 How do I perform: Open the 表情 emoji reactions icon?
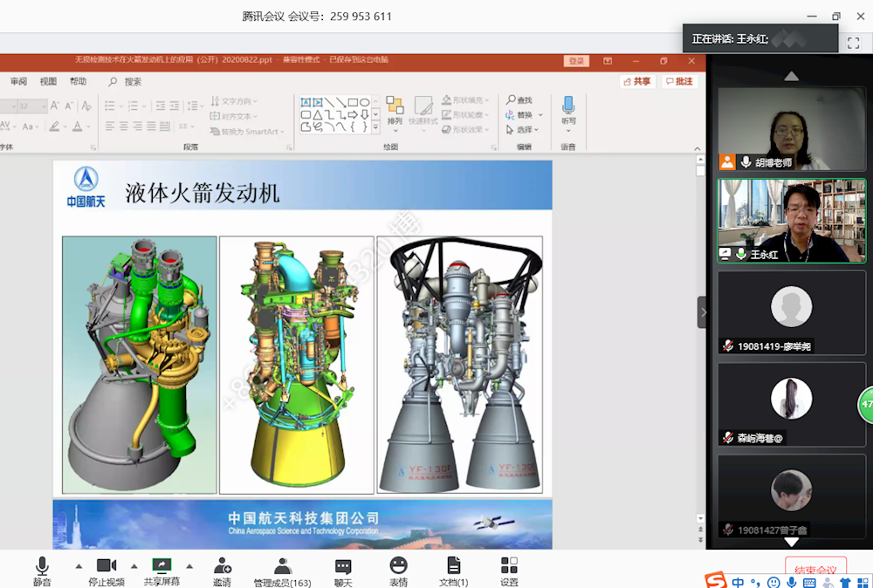[398, 569]
